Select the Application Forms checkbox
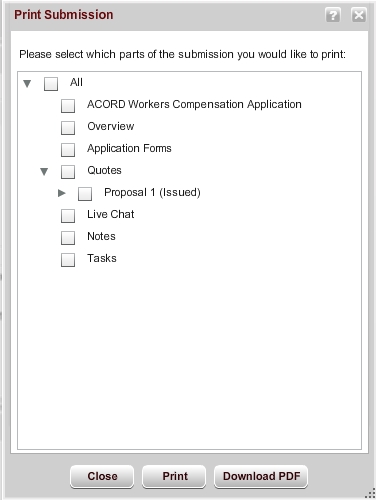377x500 pixels. pos(68,150)
